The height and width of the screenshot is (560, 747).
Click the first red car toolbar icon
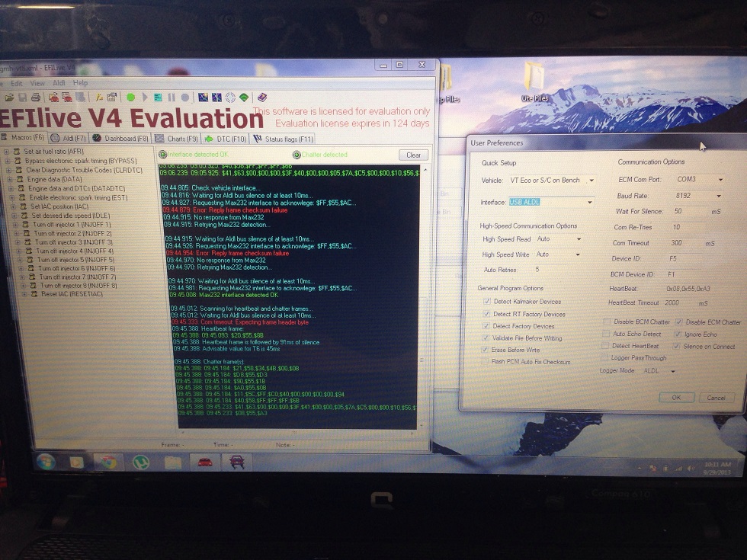click(53, 98)
